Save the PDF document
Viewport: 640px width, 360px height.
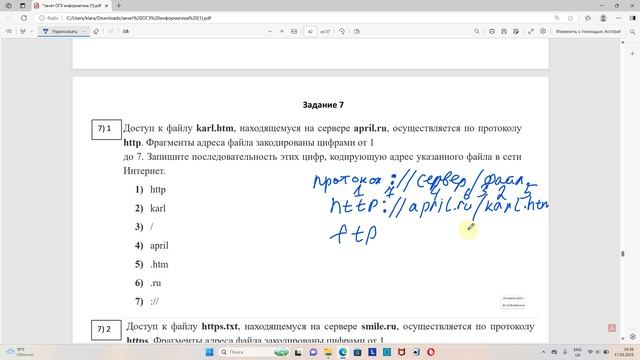pyautogui.click(x=504, y=31)
